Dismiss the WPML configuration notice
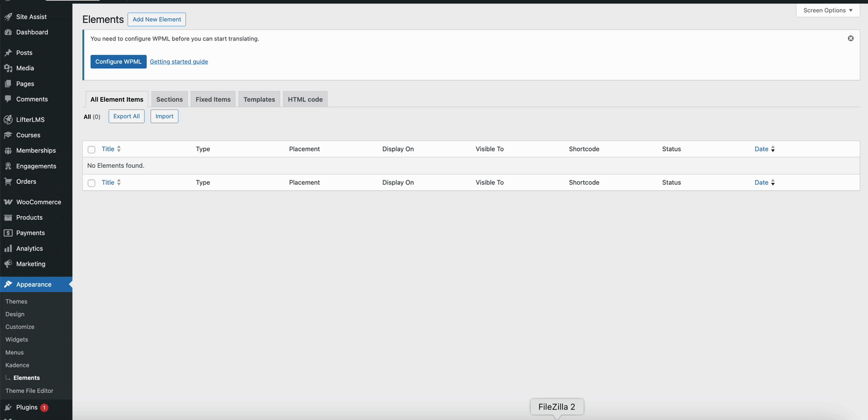The width and height of the screenshot is (868, 420). tap(850, 38)
